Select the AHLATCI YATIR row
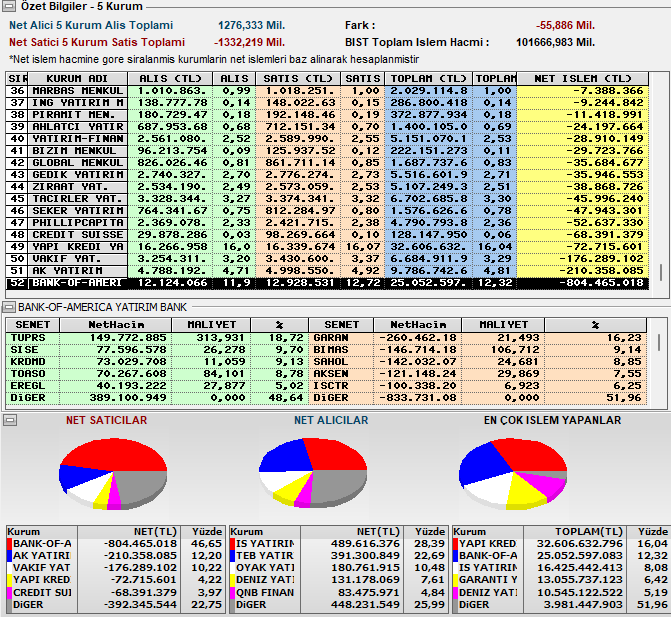 pos(327,127)
